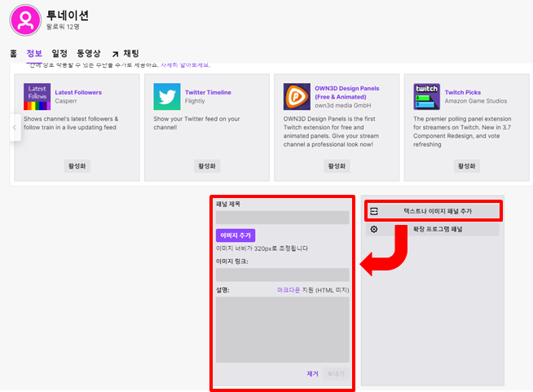The height and width of the screenshot is (392, 533).
Task: Click the Twitch Picks extension icon
Action: pos(426,97)
